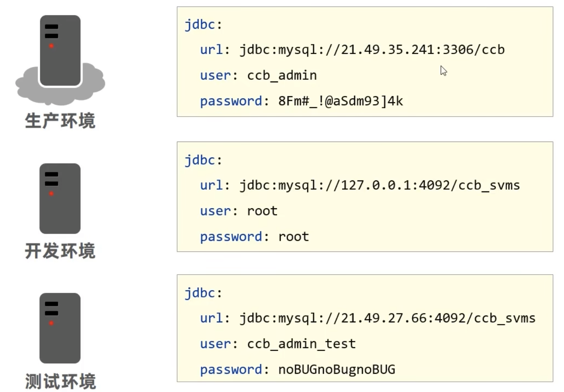Screen dimensions: 564x392
Task: Click the production server icon with cloud
Action: pyautogui.click(x=60, y=60)
